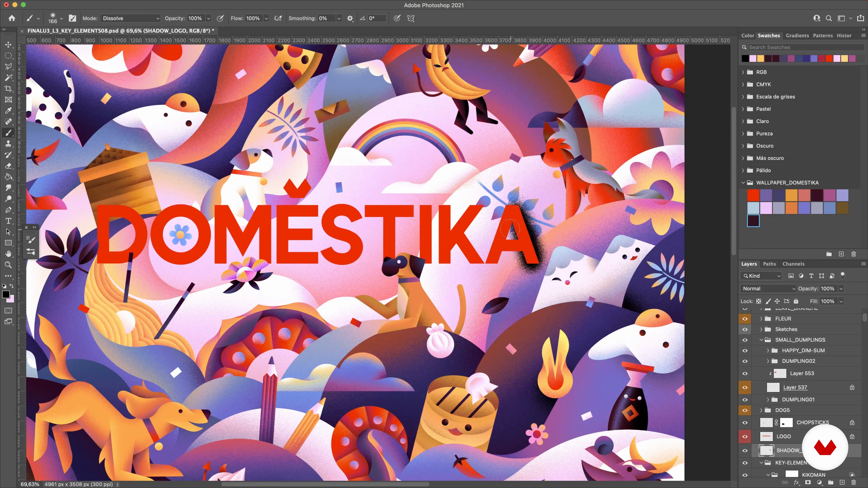Expand the RGB swatch folder
Image resolution: width=868 pixels, height=488 pixels.
click(743, 72)
